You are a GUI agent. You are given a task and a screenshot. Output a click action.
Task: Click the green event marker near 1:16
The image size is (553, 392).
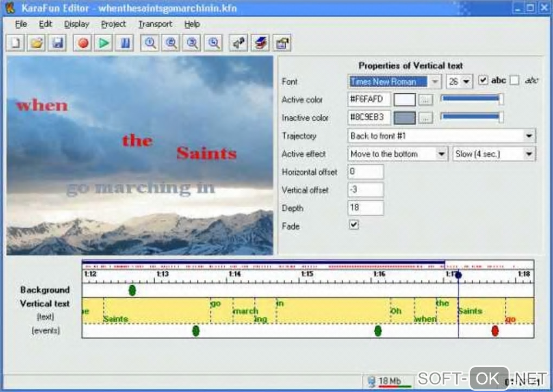(x=378, y=331)
